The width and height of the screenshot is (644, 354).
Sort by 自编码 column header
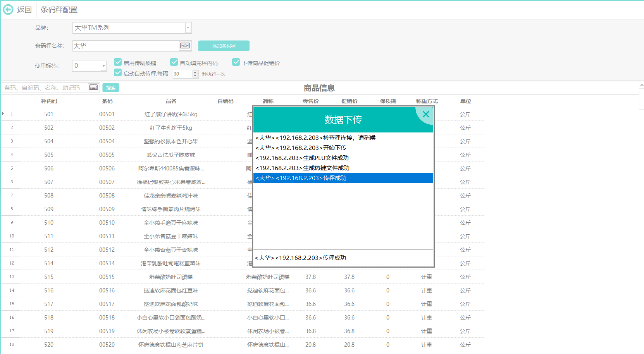coord(225,101)
